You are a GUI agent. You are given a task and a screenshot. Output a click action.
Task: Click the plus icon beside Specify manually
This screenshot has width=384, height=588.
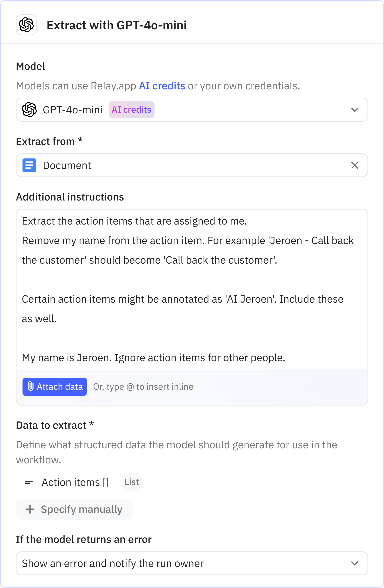pos(30,509)
